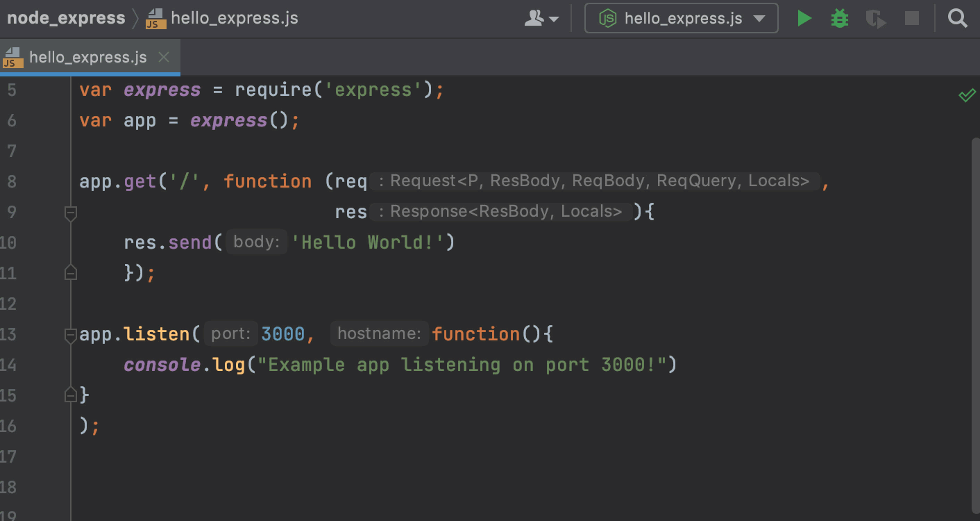Click the green inspections checkmark widget
Image resolution: width=980 pixels, height=521 pixels.
pyautogui.click(x=968, y=95)
